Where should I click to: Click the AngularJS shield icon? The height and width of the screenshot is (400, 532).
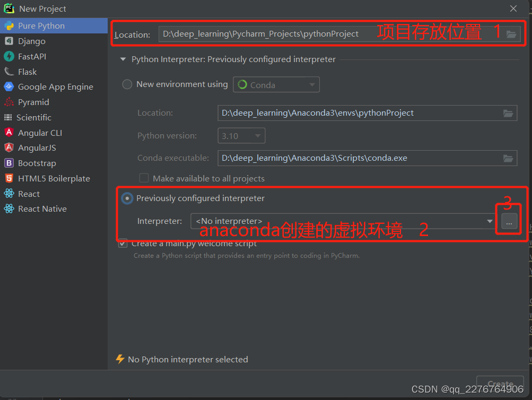click(9, 147)
